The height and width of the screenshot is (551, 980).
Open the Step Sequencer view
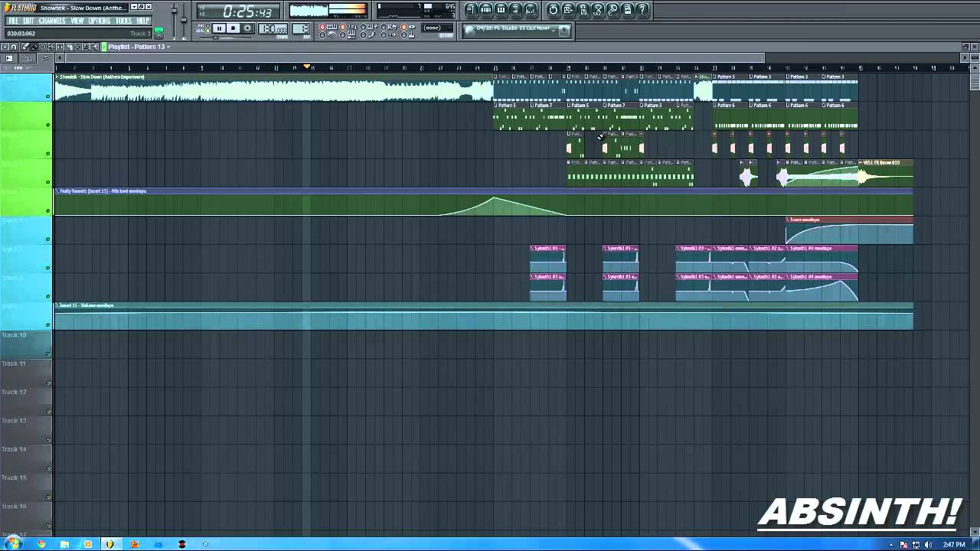[487, 10]
